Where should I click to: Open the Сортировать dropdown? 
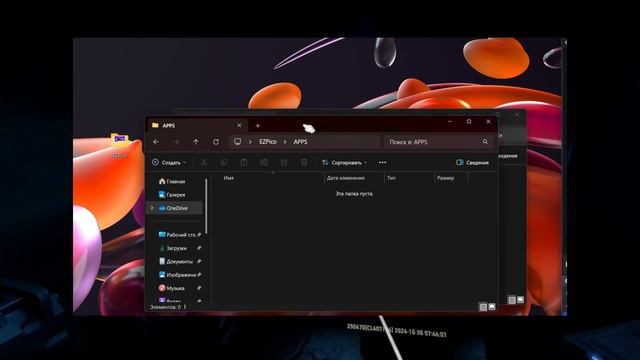pos(344,162)
